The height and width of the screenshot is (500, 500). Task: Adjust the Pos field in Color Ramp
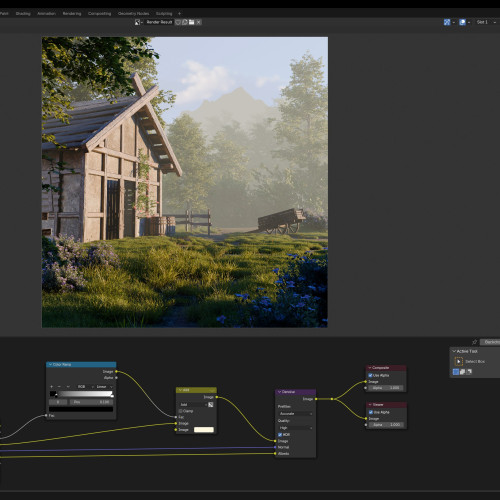click(91, 402)
